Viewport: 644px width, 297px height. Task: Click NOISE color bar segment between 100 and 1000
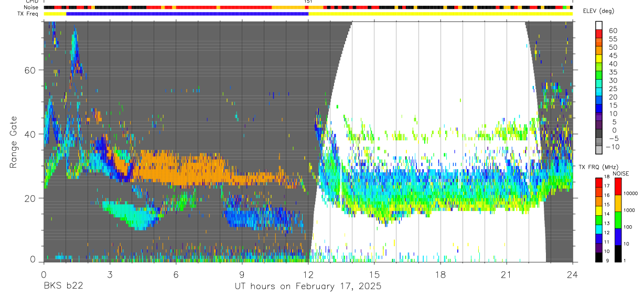(x=618, y=219)
